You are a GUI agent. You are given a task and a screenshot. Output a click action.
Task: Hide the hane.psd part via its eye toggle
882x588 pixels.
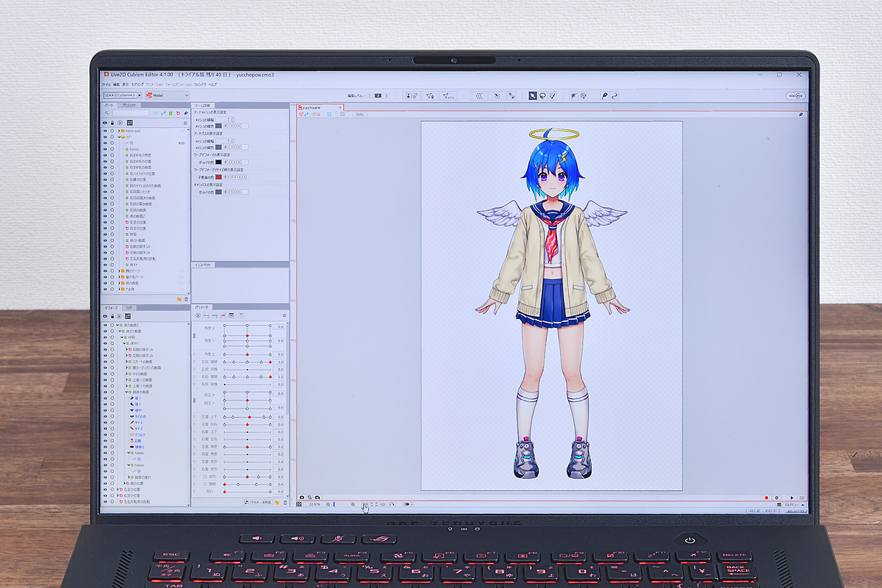[105, 131]
